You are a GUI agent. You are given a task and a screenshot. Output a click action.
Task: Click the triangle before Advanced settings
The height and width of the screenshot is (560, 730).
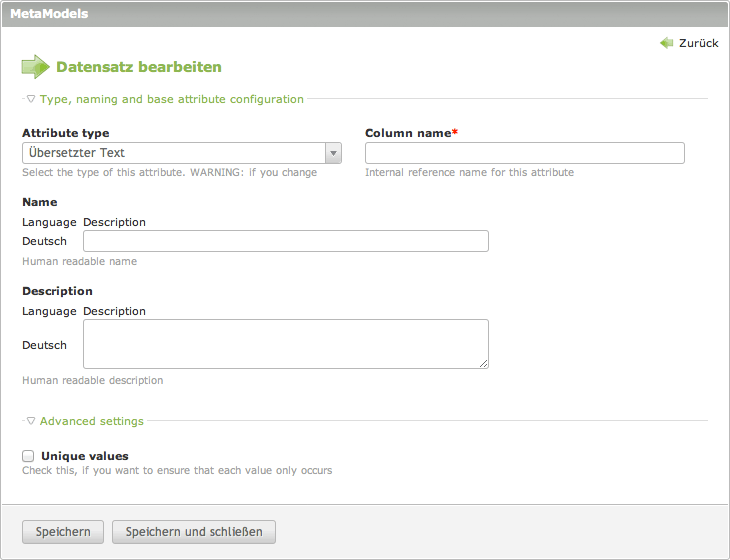tap(31, 421)
